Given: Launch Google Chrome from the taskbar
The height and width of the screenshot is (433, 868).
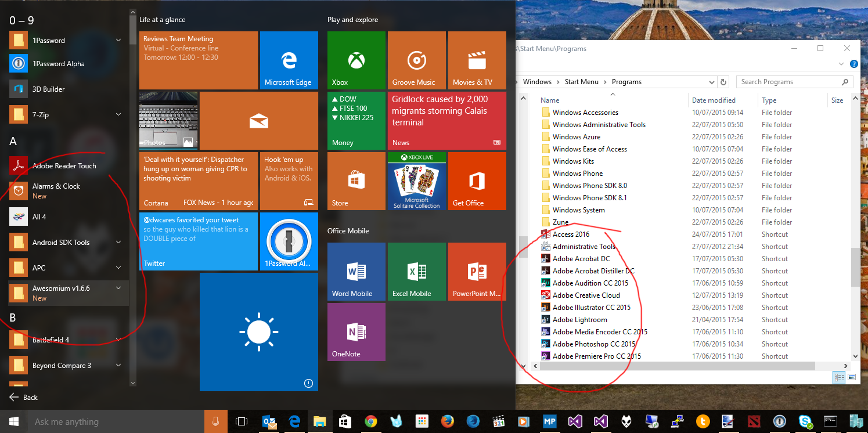Looking at the screenshot, I should tap(371, 421).
